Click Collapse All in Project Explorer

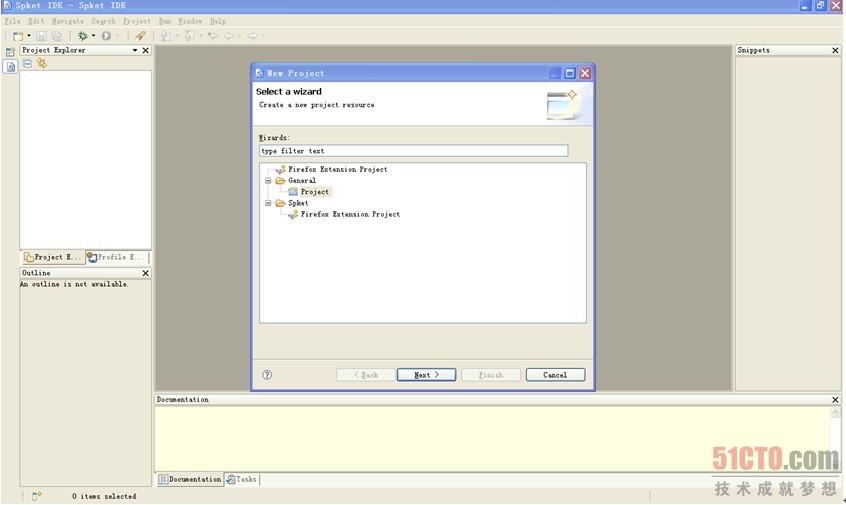click(28, 64)
